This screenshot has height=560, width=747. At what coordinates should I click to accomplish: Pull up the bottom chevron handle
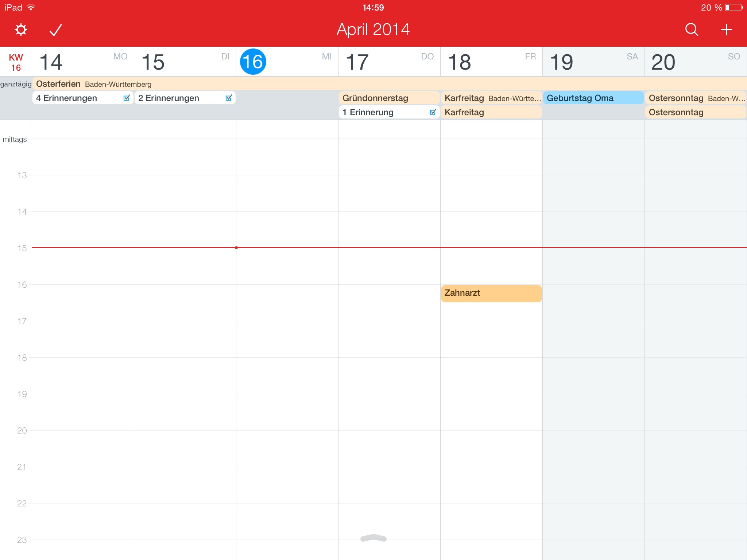pos(373,538)
